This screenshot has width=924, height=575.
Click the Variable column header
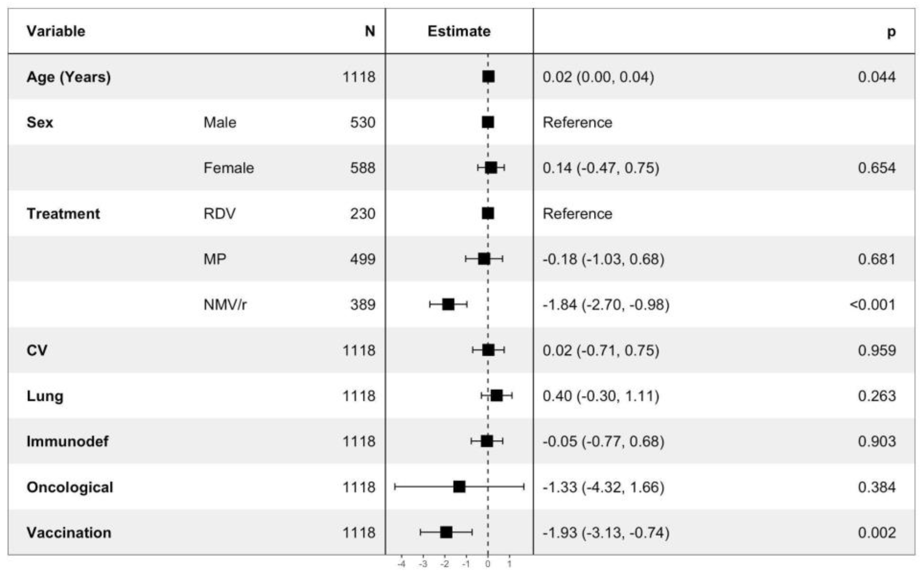pos(56,31)
